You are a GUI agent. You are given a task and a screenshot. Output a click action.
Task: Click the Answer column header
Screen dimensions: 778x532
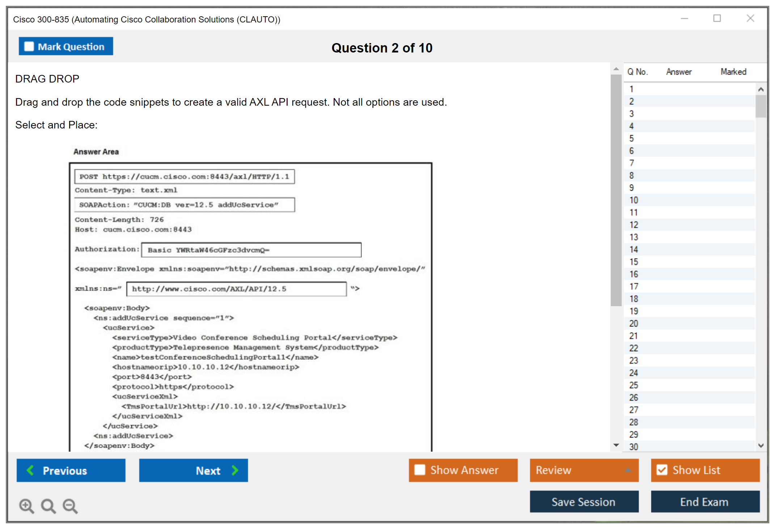click(x=678, y=72)
